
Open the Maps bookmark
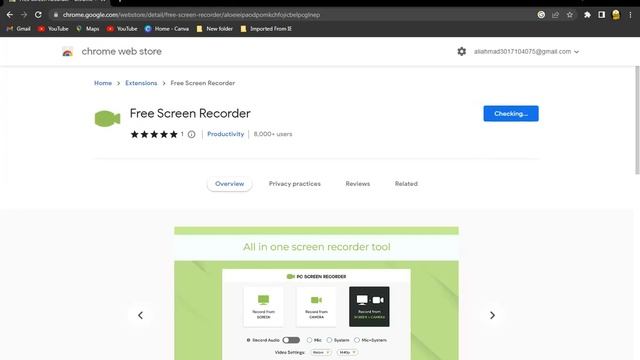pos(87,29)
